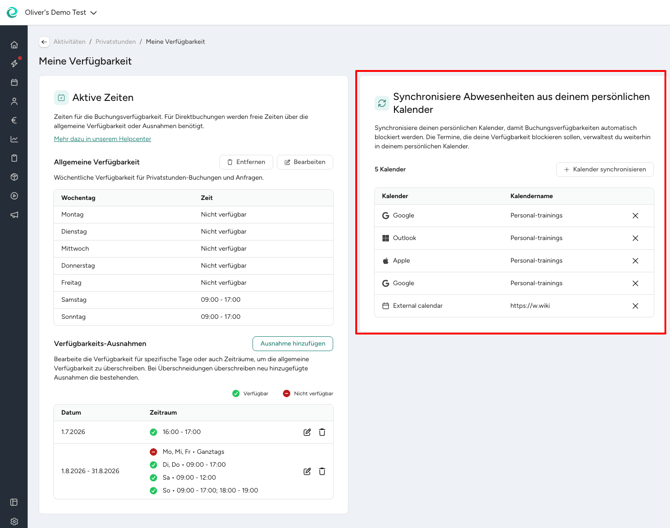Click the Montag row label
Viewport: 670px width, 528px height.
click(x=72, y=214)
